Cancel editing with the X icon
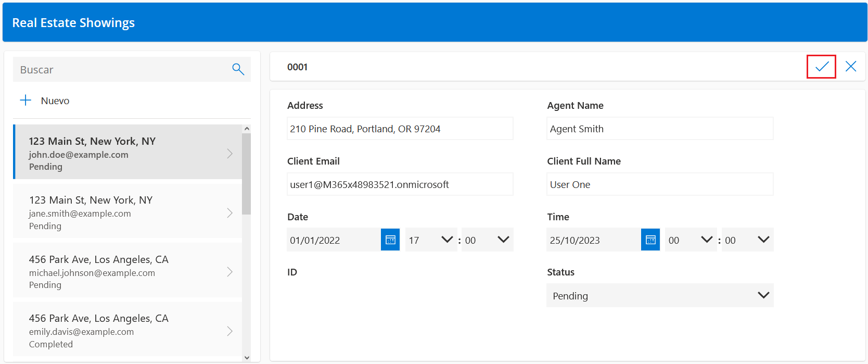868x364 pixels. (851, 67)
